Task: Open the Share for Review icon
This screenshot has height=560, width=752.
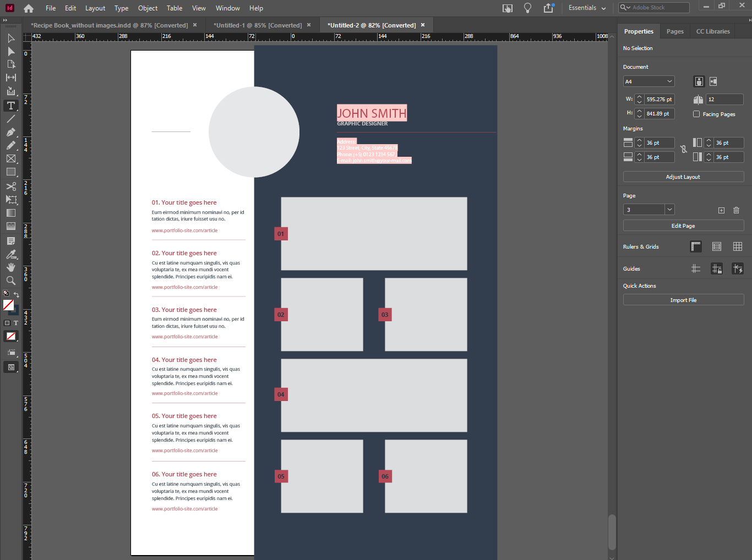Action: click(x=548, y=8)
